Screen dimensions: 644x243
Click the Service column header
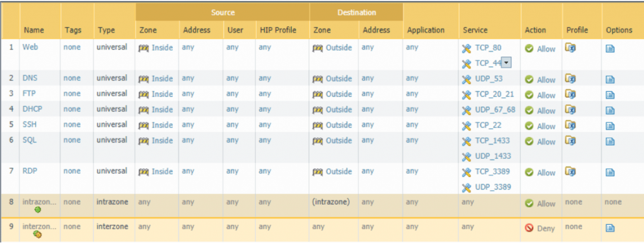475,30
